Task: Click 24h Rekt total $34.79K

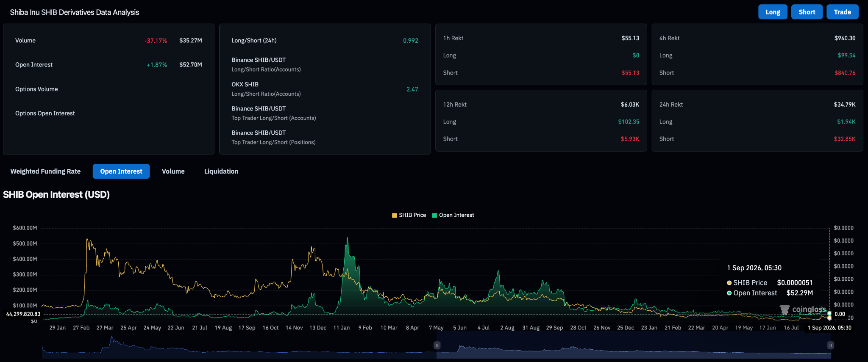Action: click(845, 105)
